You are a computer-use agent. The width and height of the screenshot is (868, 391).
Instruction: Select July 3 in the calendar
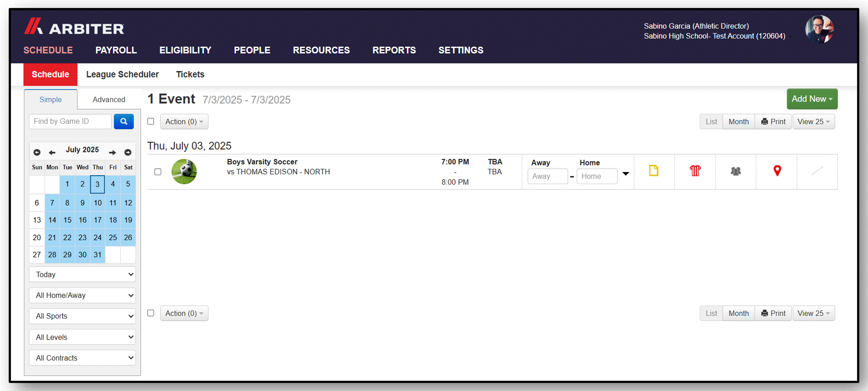tap(97, 184)
